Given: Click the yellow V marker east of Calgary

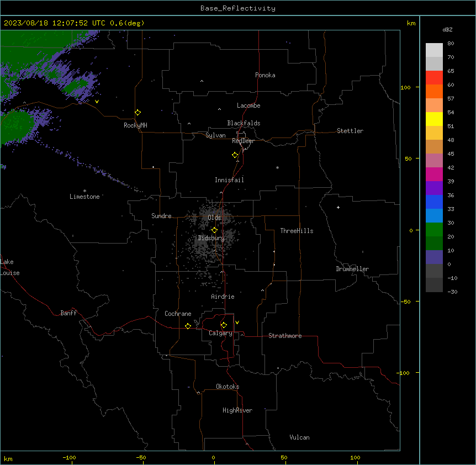Looking at the screenshot, I should coord(237,323).
